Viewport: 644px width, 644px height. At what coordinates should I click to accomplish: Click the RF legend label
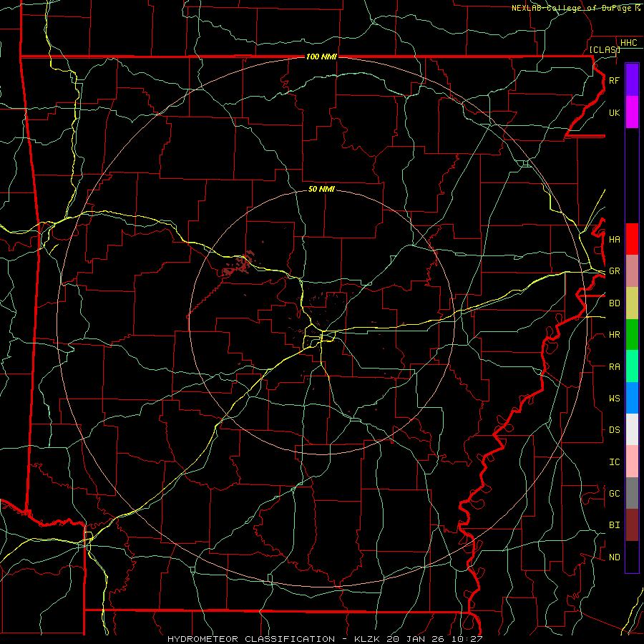click(x=614, y=80)
